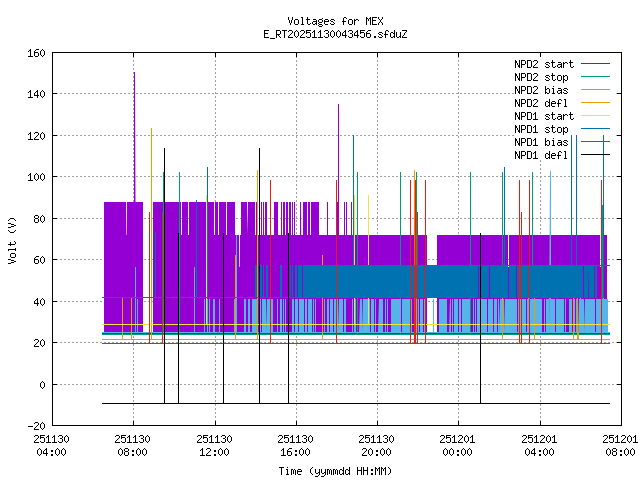The width and height of the screenshot is (640, 480).
Task: Click the 251130 12:00 x-axis tick label
Action: (x=214, y=445)
